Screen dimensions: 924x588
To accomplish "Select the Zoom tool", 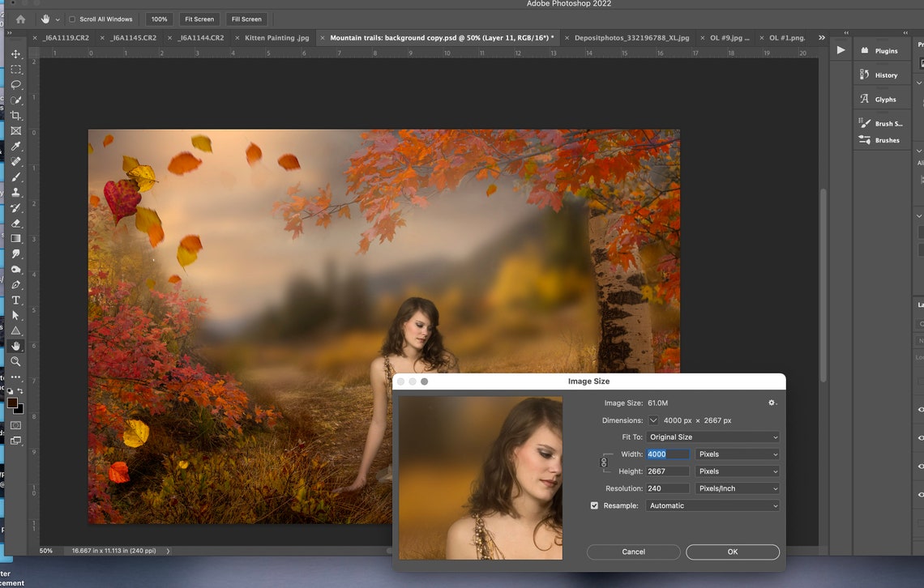I will pos(15,361).
